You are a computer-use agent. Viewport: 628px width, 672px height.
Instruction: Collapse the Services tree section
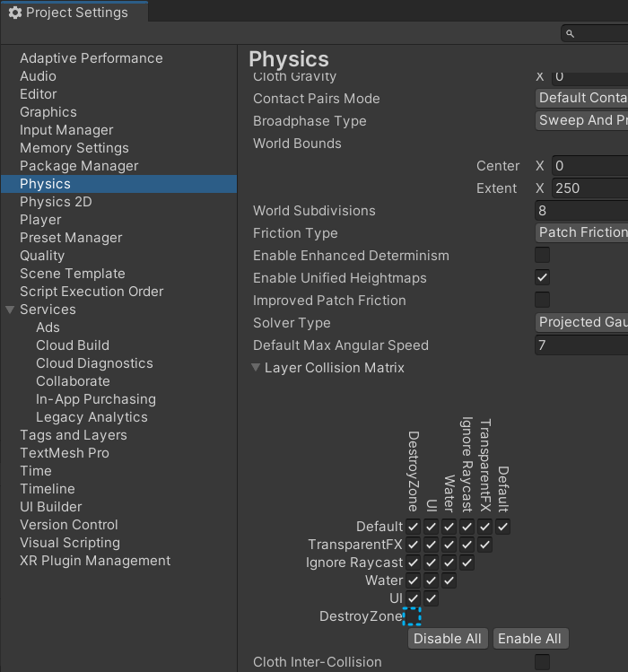(x=10, y=310)
